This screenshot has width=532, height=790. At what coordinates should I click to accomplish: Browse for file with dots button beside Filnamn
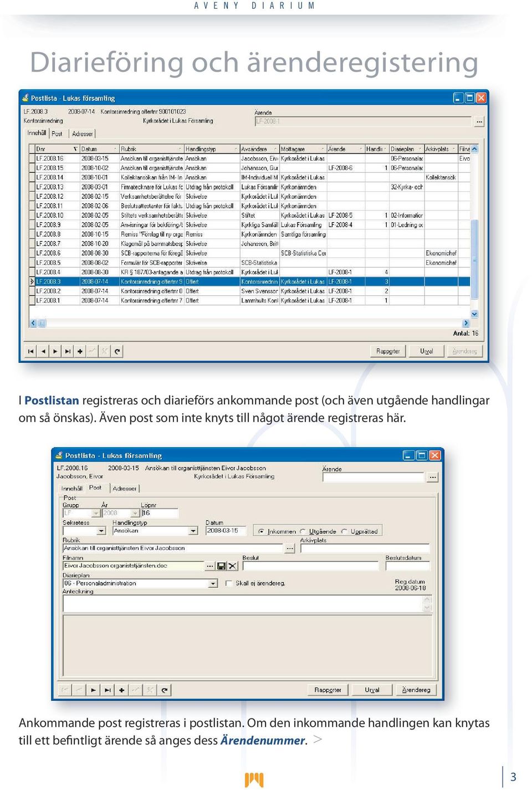coord(209,566)
